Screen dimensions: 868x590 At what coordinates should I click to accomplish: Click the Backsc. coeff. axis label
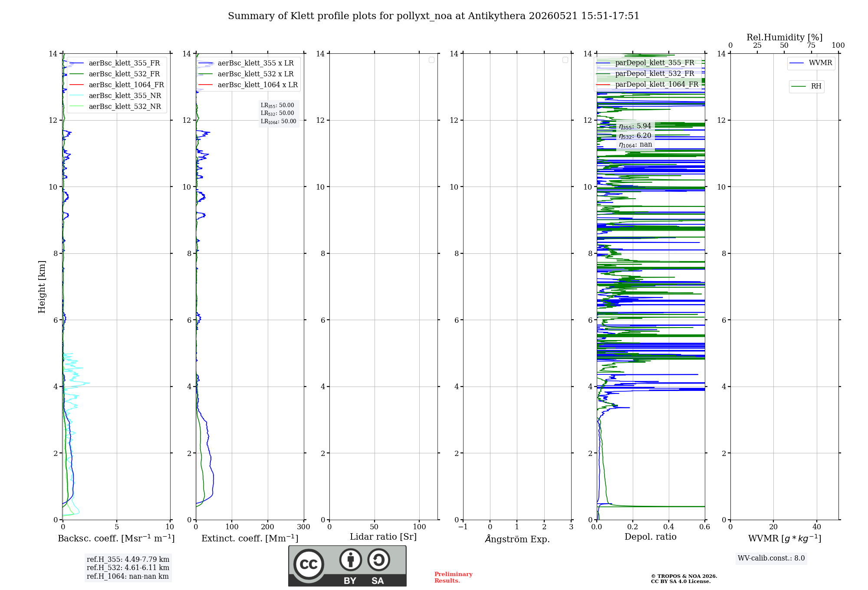click(116, 538)
